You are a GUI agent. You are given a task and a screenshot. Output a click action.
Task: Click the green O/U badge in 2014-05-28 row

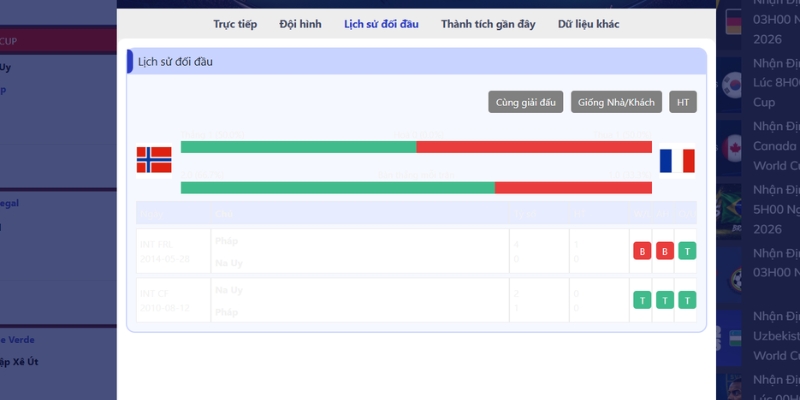pyautogui.click(x=687, y=251)
